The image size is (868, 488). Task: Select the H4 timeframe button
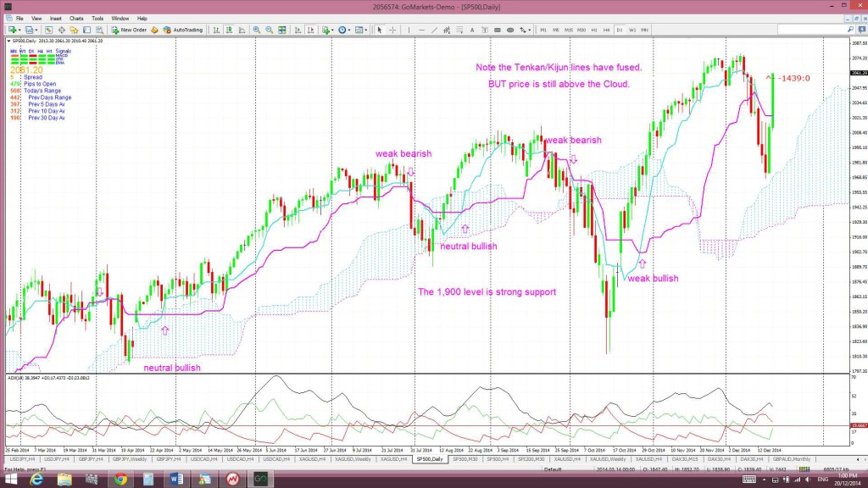pyautogui.click(x=607, y=30)
